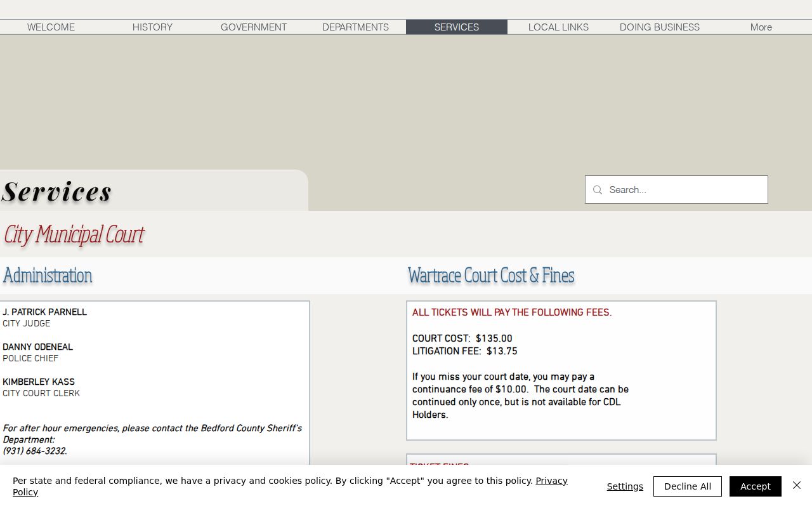Click the CITY JUDGE title text
Viewport: 812px width, 508px height.
[26, 324]
